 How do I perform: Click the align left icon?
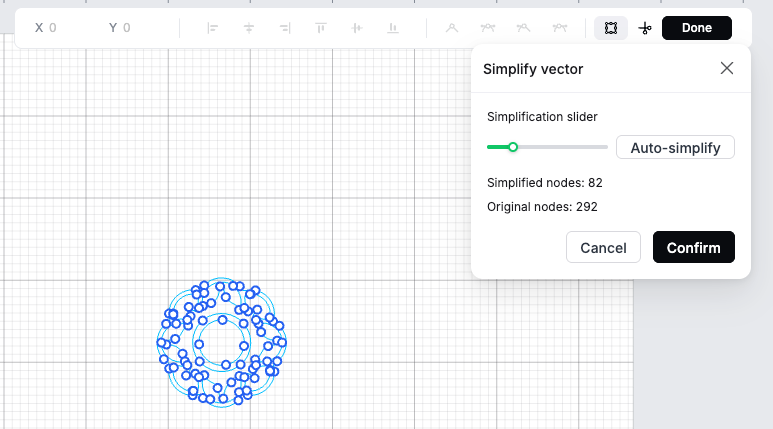click(x=213, y=28)
